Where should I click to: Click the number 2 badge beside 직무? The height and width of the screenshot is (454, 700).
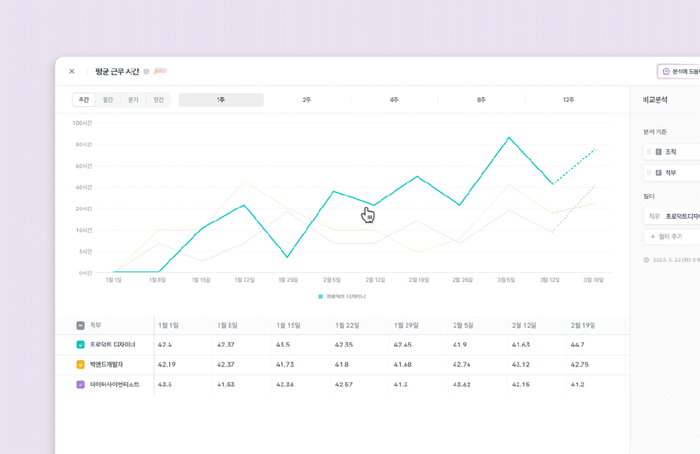pos(658,173)
